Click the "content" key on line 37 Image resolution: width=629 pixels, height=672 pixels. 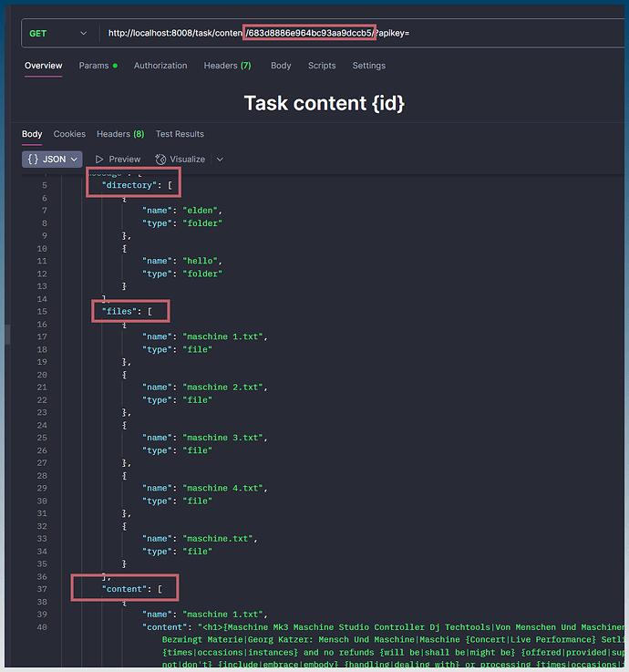click(x=124, y=589)
